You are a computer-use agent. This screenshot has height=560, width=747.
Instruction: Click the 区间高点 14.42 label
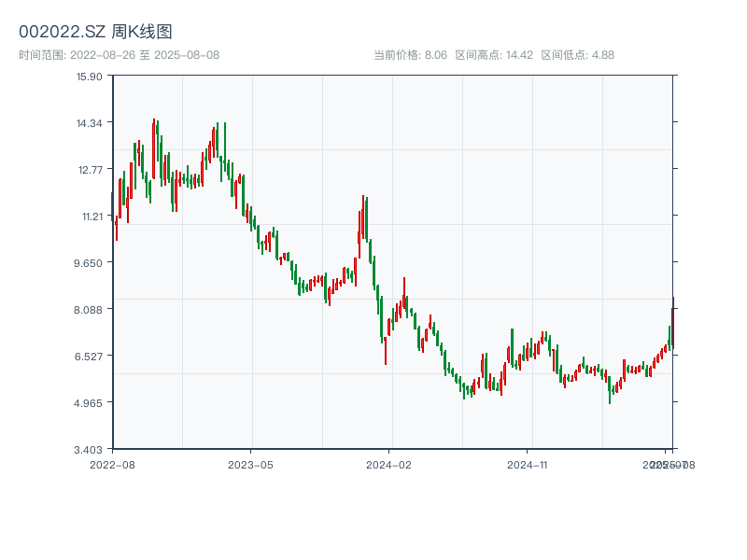coord(494,55)
